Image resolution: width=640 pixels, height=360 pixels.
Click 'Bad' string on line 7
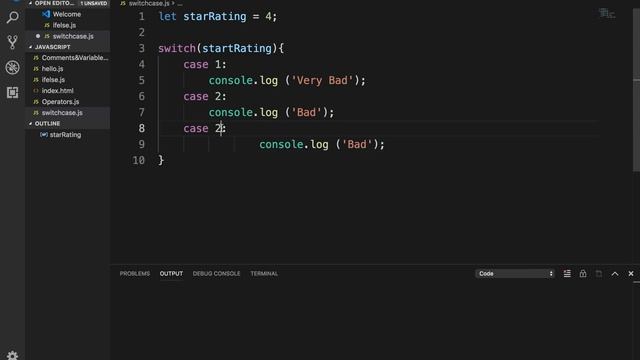[x=306, y=112]
